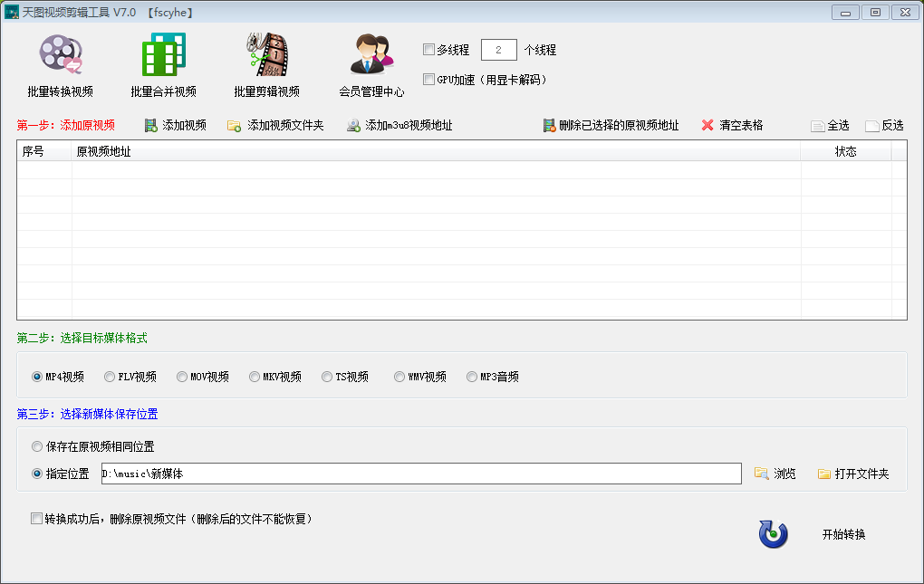Maximize the 天图视频剪辑工具 window
The width and height of the screenshot is (924, 584).
pyautogui.click(x=876, y=13)
